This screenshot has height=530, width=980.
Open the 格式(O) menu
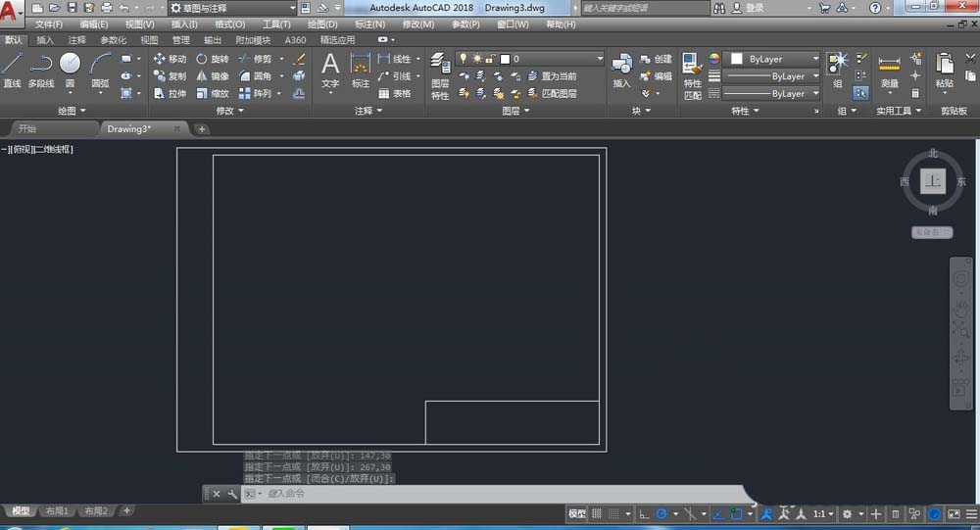[x=230, y=24]
